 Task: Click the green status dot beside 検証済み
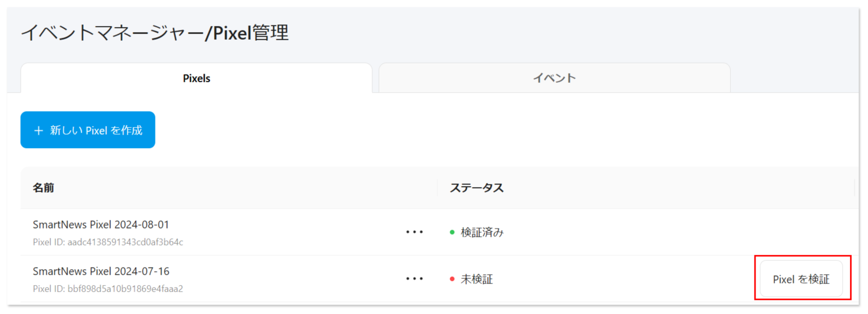pyautogui.click(x=452, y=232)
